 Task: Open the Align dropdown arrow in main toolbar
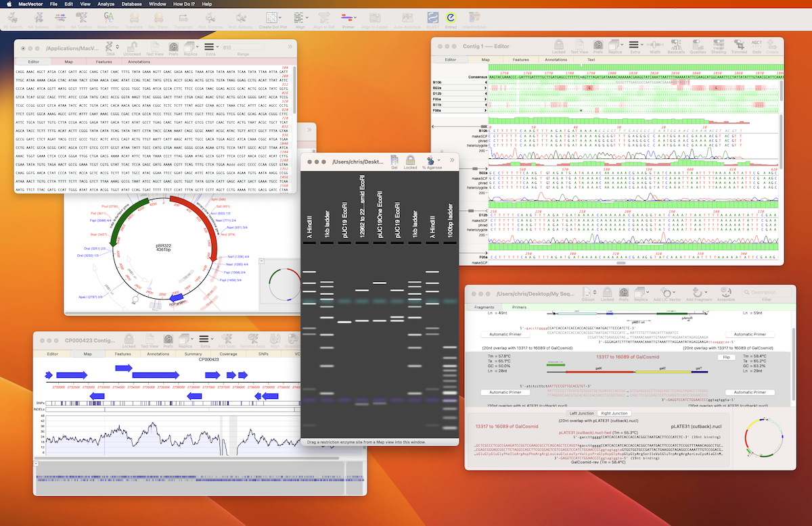(x=307, y=19)
